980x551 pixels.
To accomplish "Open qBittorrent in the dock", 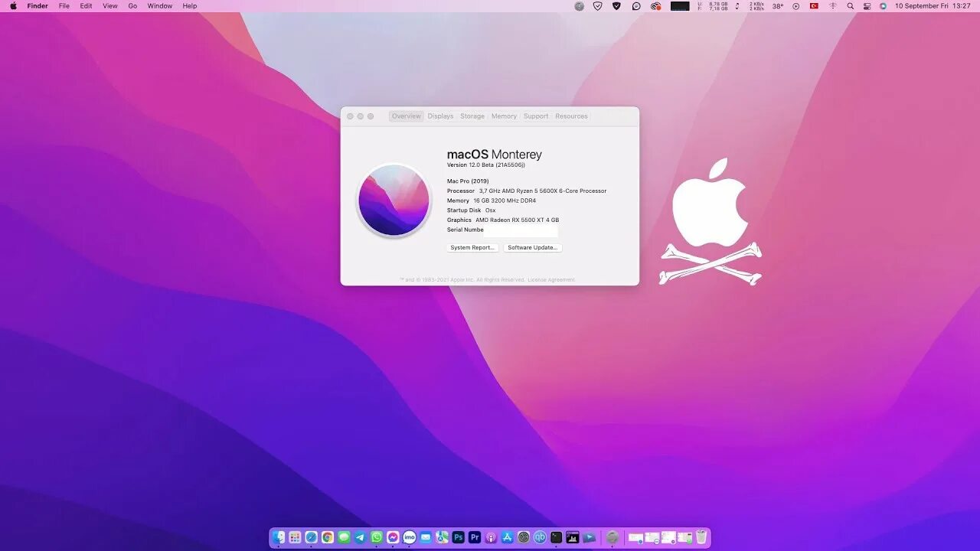I will coord(540,537).
